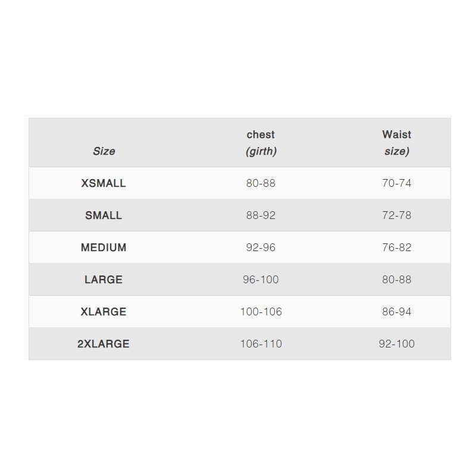476x476 pixels.
Task: Click chest value 100-106
Action: (x=261, y=311)
